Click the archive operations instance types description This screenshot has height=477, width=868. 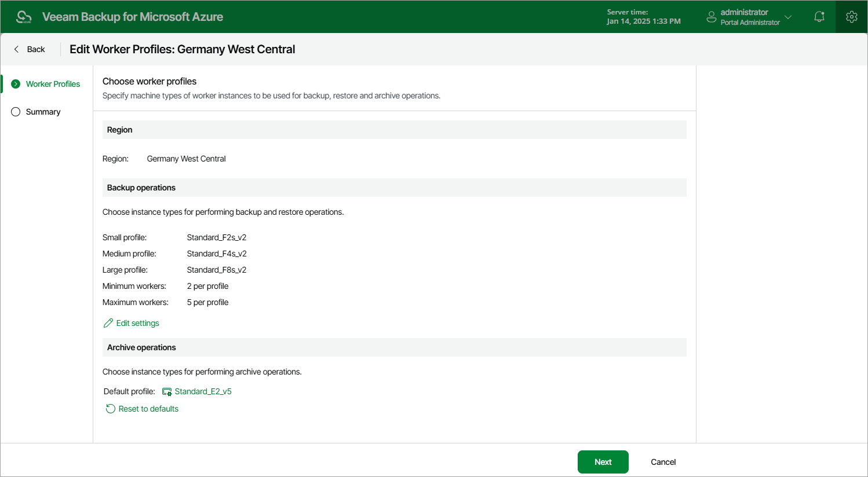(202, 372)
